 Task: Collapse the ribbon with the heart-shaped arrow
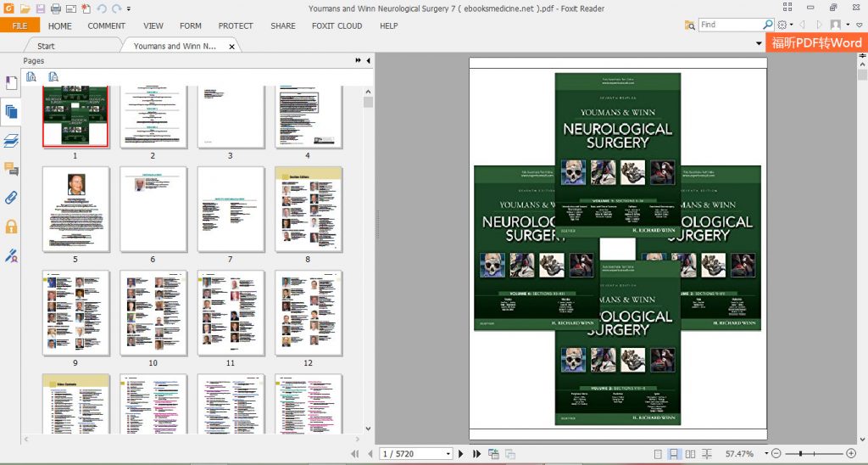click(860, 25)
